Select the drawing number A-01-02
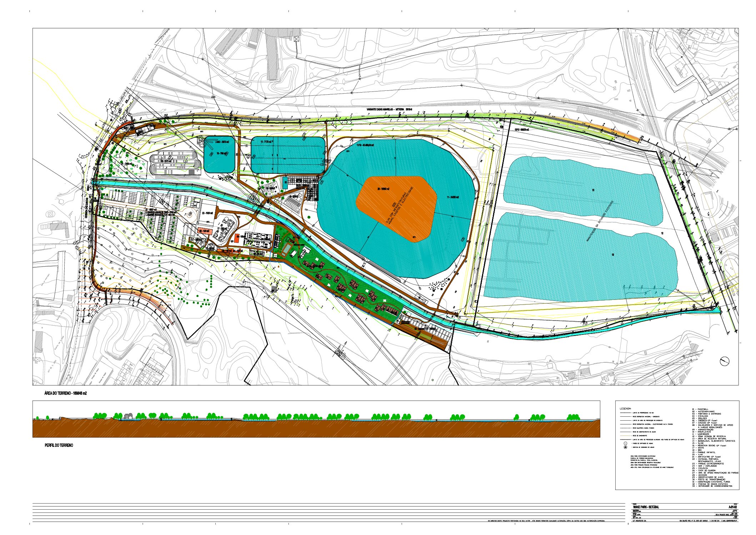Image resolution: width=756 pixels, height=535 pixels. pos(732,507)
